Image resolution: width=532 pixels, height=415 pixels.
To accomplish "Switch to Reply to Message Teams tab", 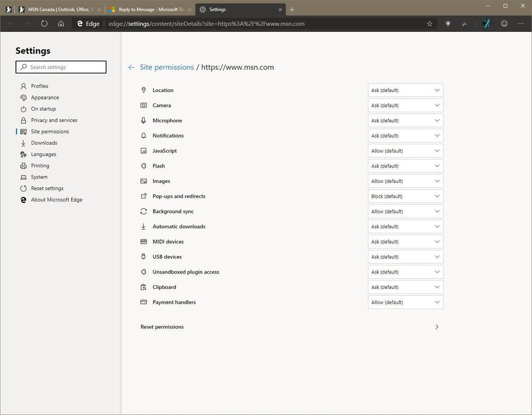I will click(149, 10).
